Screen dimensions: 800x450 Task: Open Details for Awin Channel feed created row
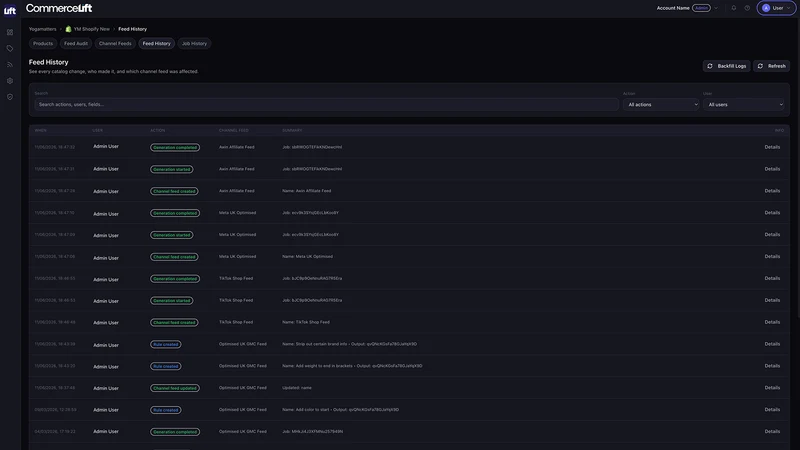772,191
